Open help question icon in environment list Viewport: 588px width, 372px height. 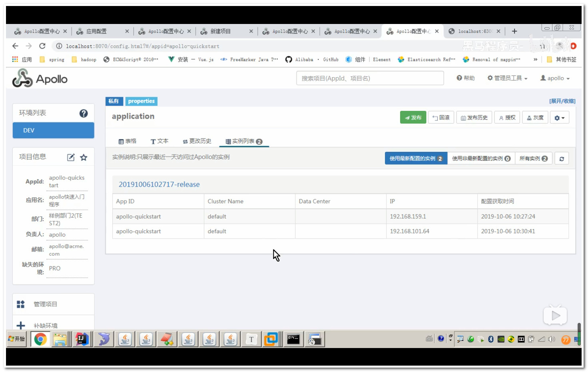[x=84, y=113]
